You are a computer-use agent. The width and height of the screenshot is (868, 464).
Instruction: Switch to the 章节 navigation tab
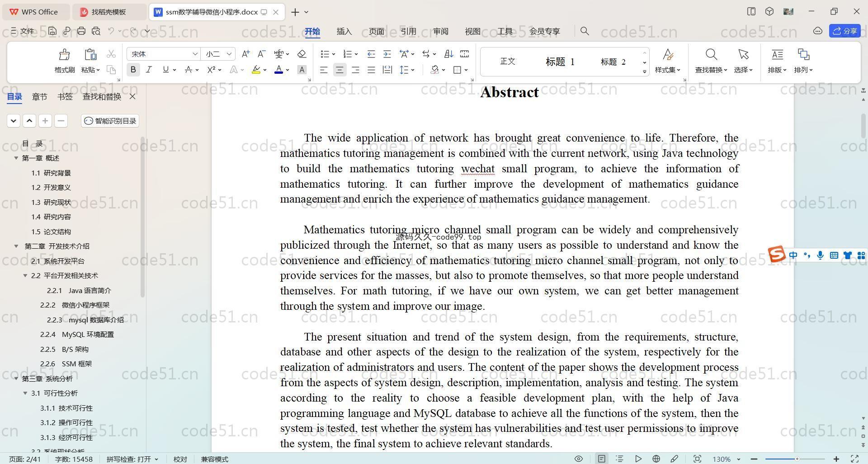tap(39, 96)
